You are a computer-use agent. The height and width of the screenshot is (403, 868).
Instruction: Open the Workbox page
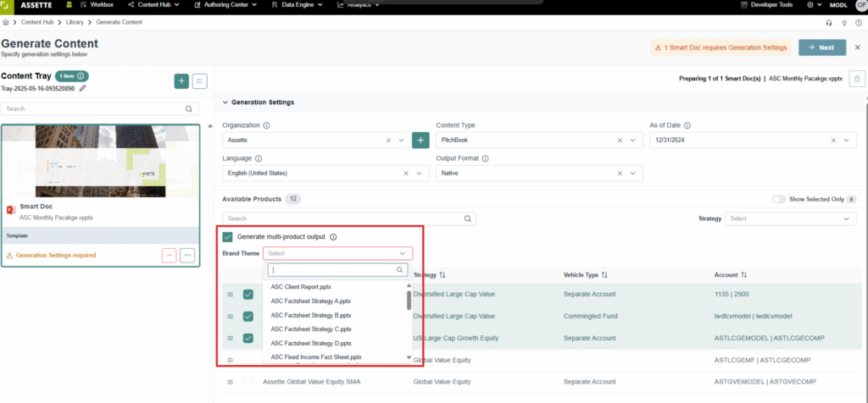pos(97,4)
